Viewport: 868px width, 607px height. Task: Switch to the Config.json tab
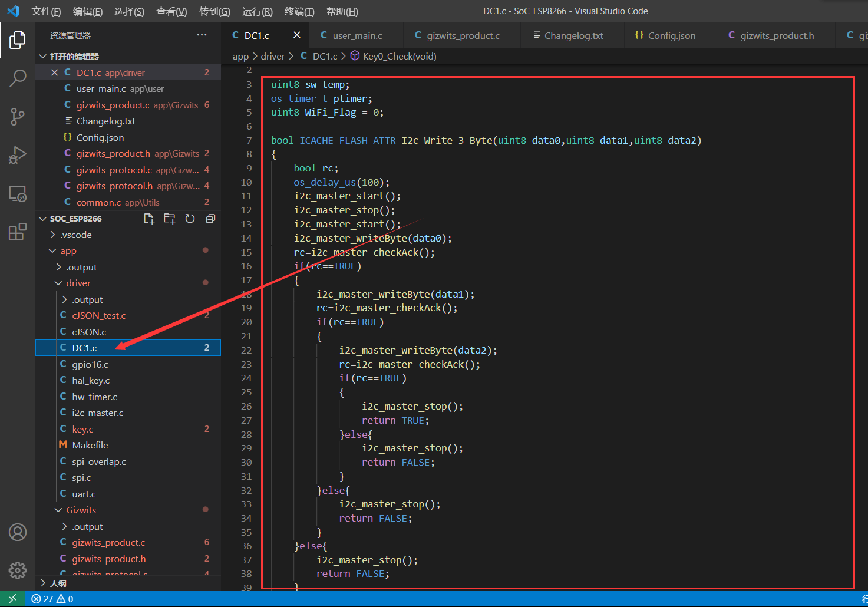pos(671,35)
